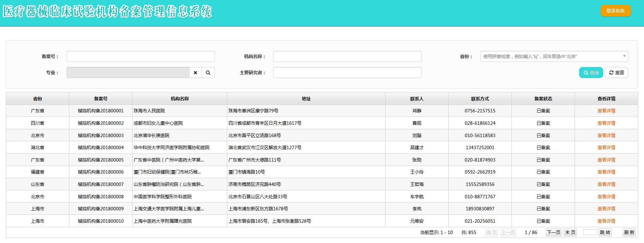
Task: Click the 登录系统 login button
Action: coord(615,11)
